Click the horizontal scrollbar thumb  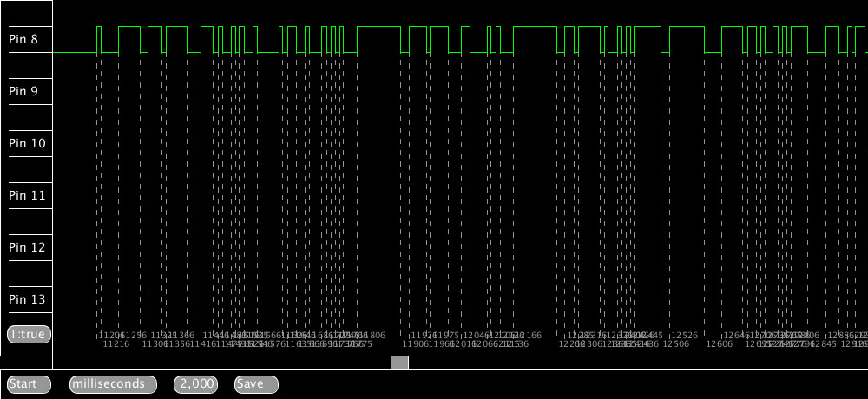click(399, 363)
